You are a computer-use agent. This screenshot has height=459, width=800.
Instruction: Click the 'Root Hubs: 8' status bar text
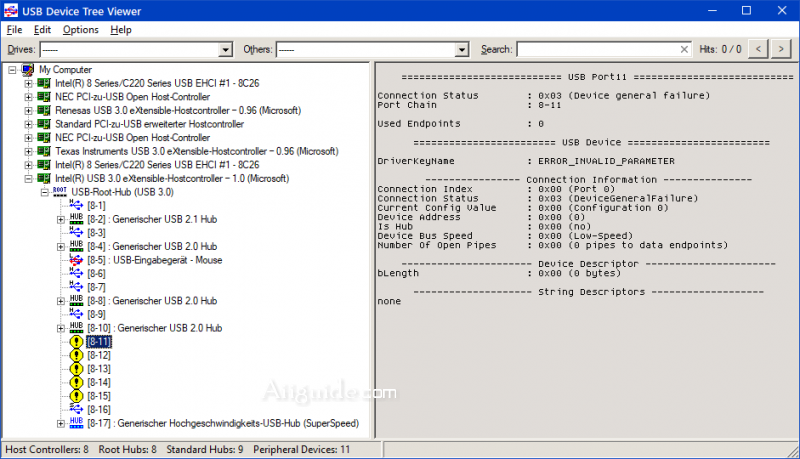click(128, 449)
